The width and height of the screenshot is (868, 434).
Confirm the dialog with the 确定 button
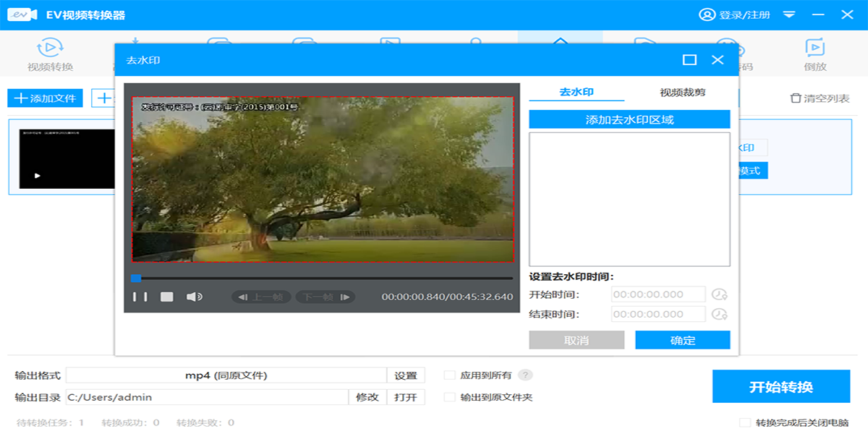682,340
